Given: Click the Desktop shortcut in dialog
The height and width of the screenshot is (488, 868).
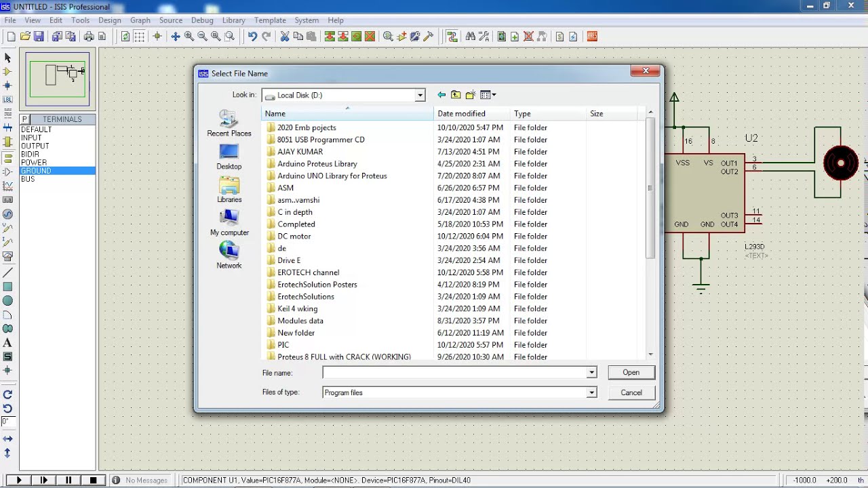Looking at the screenshot, I should [229, 157].
